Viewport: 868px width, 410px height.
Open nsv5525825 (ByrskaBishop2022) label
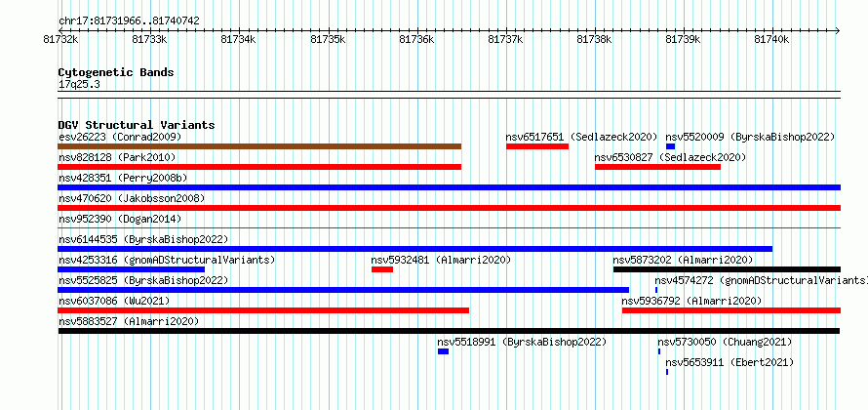[x=143, y=280]
